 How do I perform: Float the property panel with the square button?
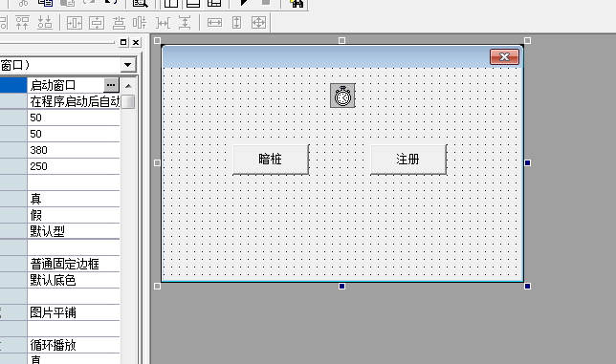click(123, 42)
